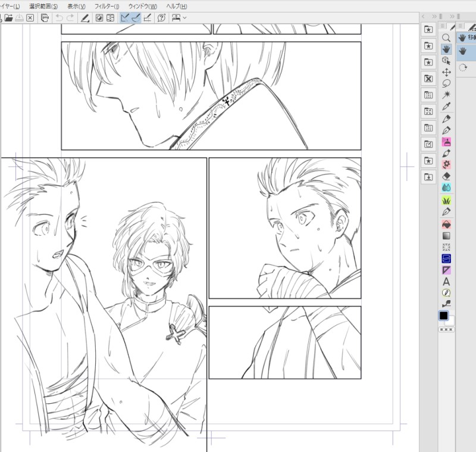Open the topmost star folder material button
The width and height of the screenshot is (476, 452).
(428, 29)
